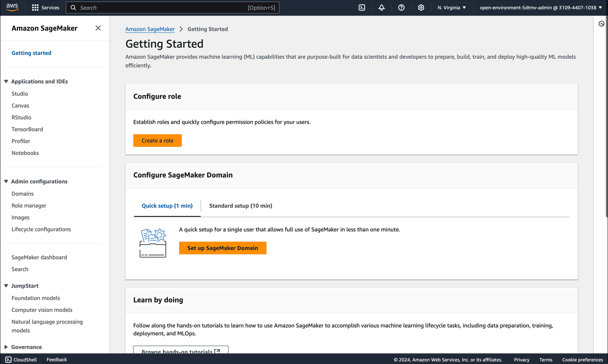Open CloudShell terminal icon
The image size is (608, 364).
click(x=8, y=359)
